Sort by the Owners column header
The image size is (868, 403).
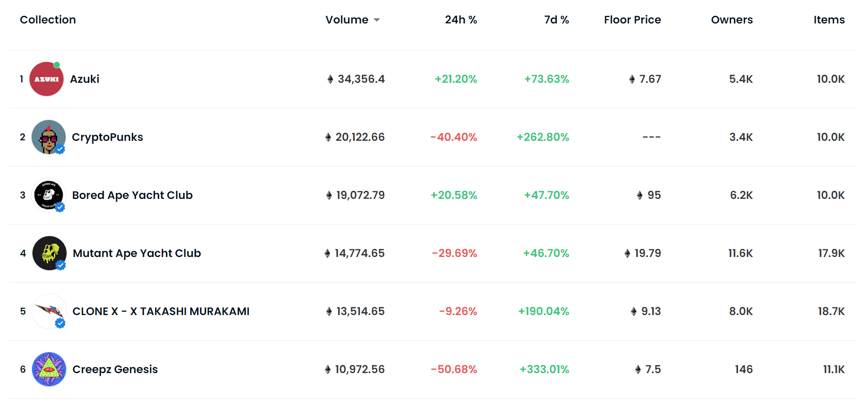(731, 20)
